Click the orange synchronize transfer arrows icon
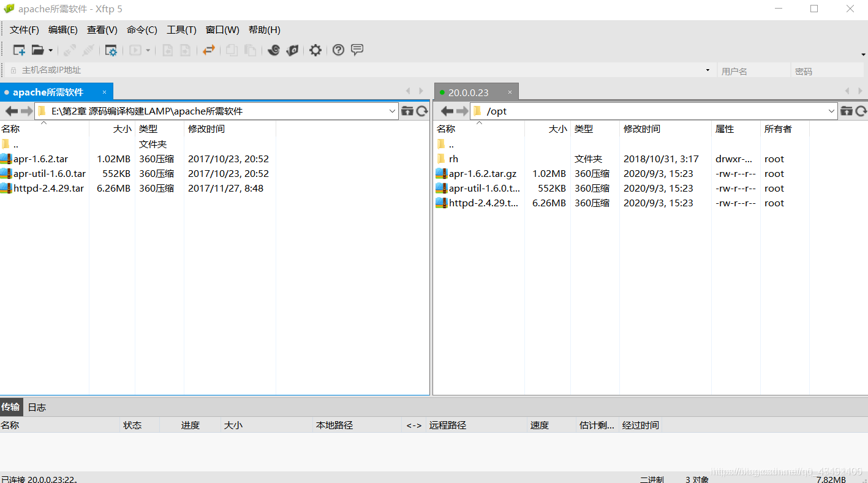The height and width of the screenshot is (483, 868). [x=209, y=50]
